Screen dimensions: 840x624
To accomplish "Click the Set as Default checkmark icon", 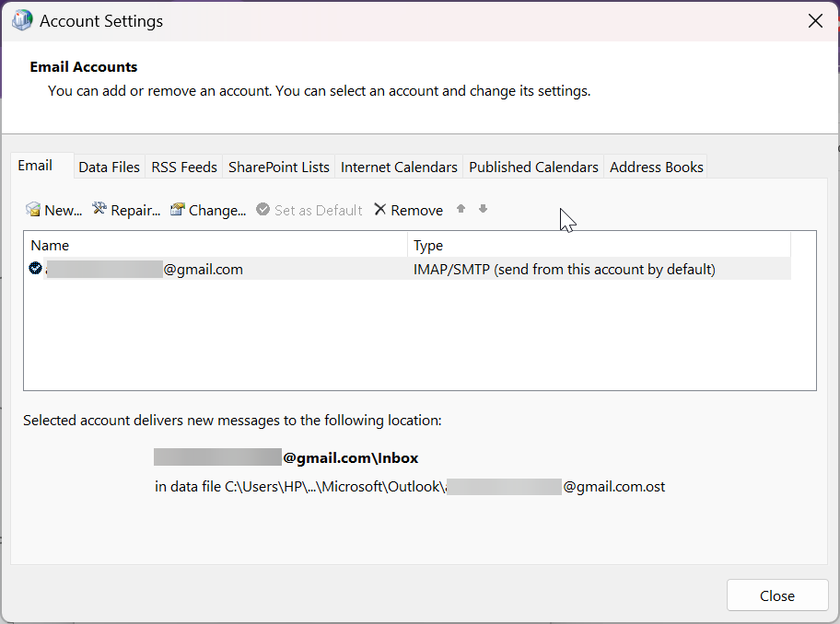I will pyautogui.click(x=262, y=209).
